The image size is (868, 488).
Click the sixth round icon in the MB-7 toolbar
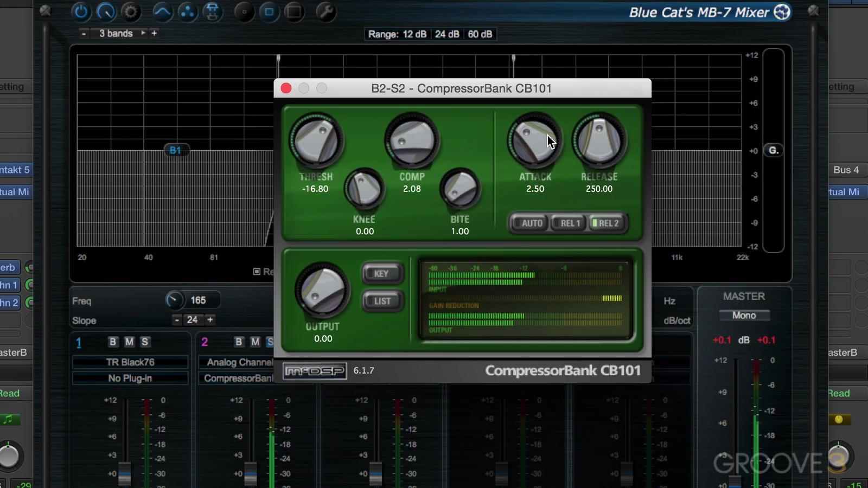[x=212, y=11]
